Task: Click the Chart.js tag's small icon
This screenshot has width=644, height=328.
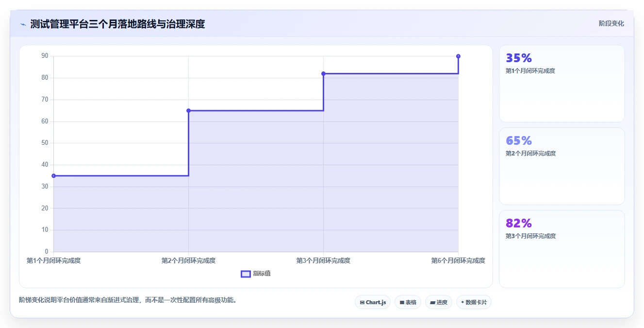Action: 362,302
